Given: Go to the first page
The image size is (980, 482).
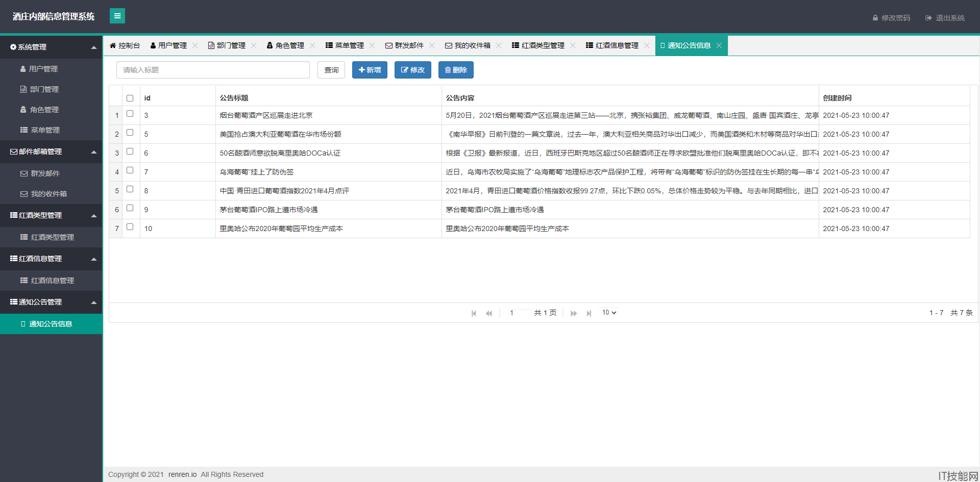Looking at the screenshot, I should click(x=474, y=313).
